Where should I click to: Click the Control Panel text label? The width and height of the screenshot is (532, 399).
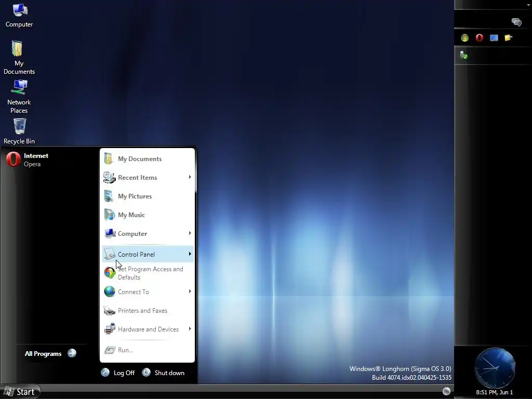136,254
